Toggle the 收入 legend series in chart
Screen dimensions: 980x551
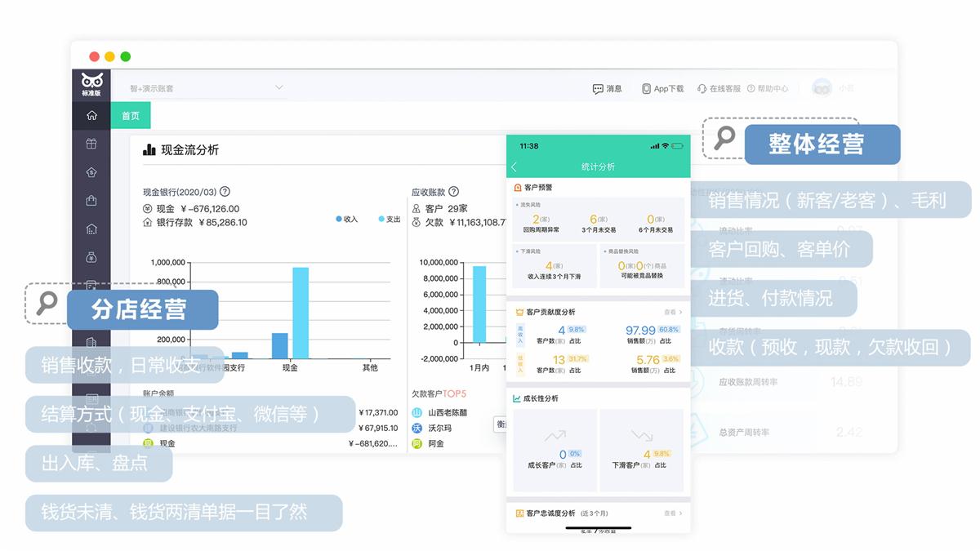pyautogui.click(x=347, y=219)
